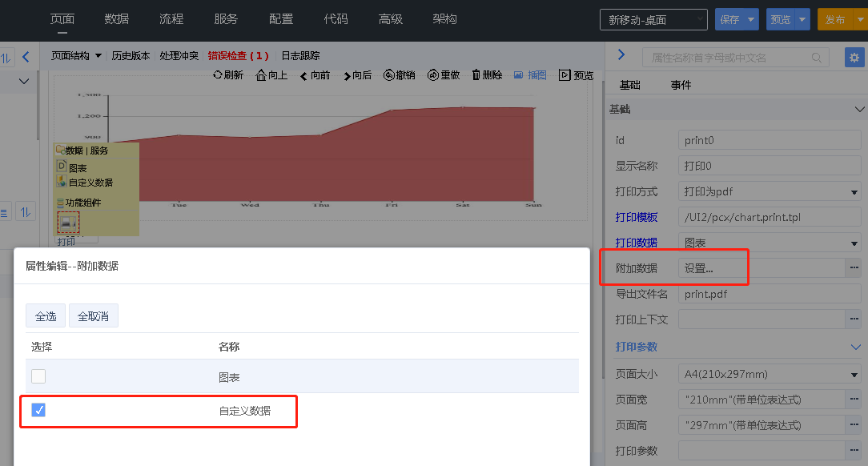868x466 pixels.
Task: Click ellipsis button beside 附加数据
Action: click(x=854, y=268)
